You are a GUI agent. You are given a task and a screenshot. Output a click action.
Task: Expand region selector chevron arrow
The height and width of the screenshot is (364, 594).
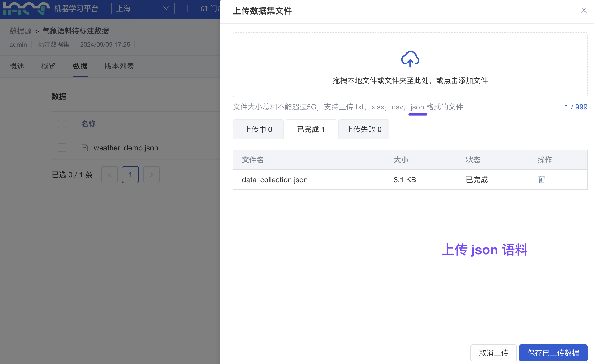(166, 8)
